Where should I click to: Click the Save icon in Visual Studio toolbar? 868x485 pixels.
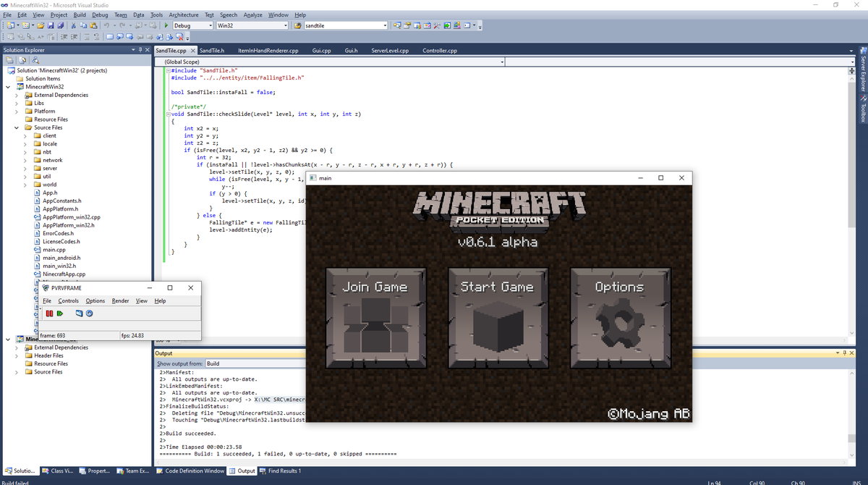click(x=51, y=25)
